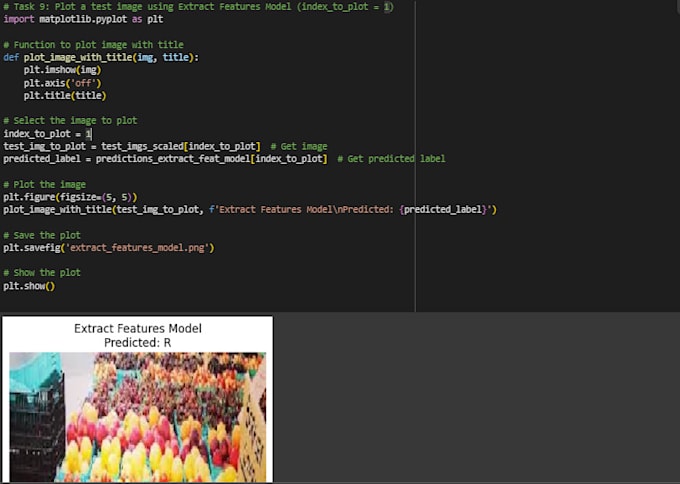Click the 'plt.imshow(img)' line
The image size is (680, 484).
tap(62, 70)
